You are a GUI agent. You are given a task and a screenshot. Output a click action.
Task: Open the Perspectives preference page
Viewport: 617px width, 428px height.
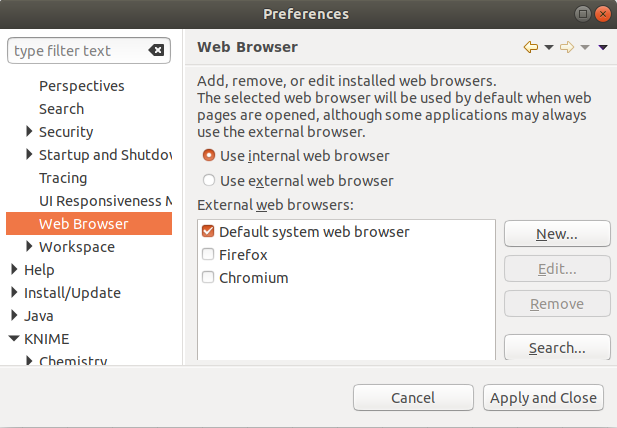point(82,86)
